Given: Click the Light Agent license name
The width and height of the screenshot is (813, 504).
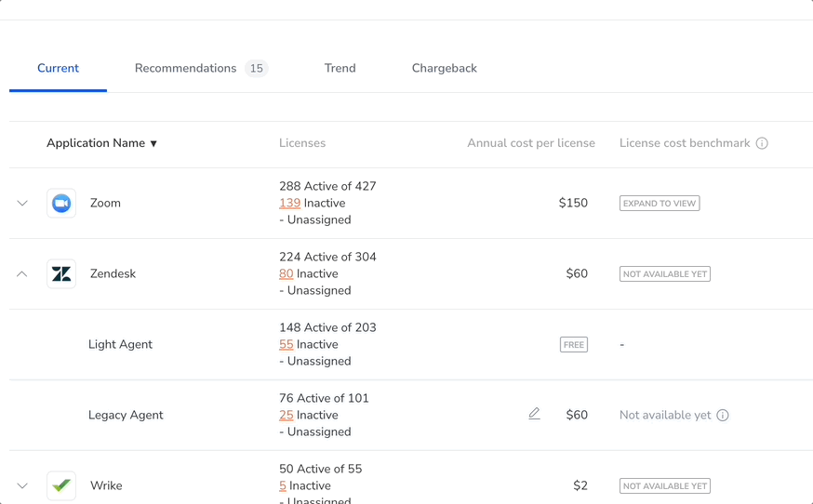Looking at the screenshot, I should point(120,344).
